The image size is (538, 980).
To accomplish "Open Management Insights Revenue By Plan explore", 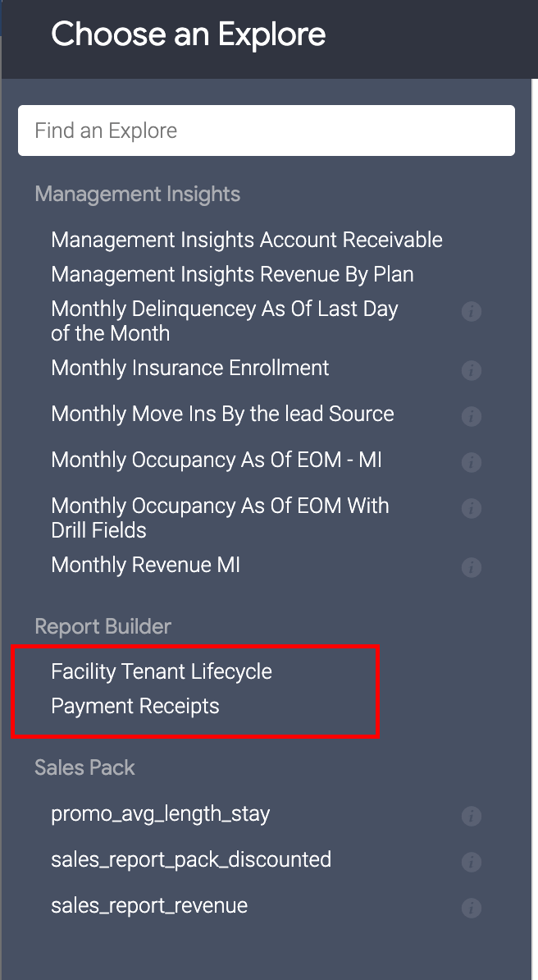I will [x=232, y=274].
